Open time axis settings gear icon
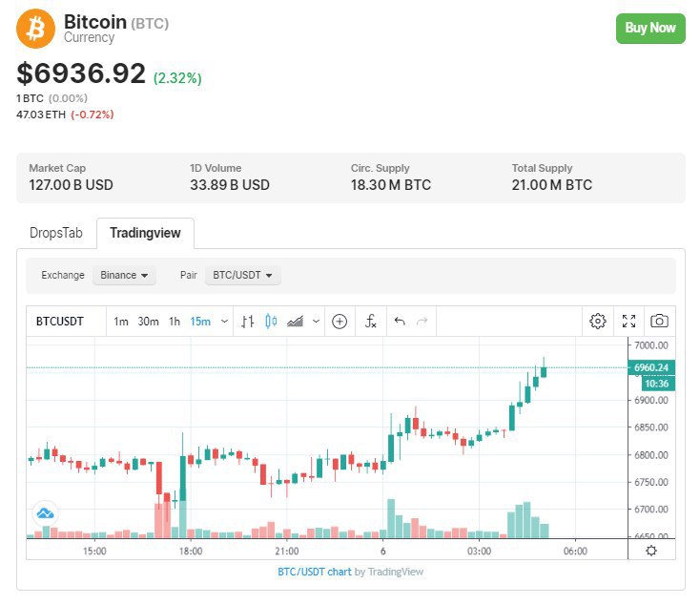 [x=651, y=551]
